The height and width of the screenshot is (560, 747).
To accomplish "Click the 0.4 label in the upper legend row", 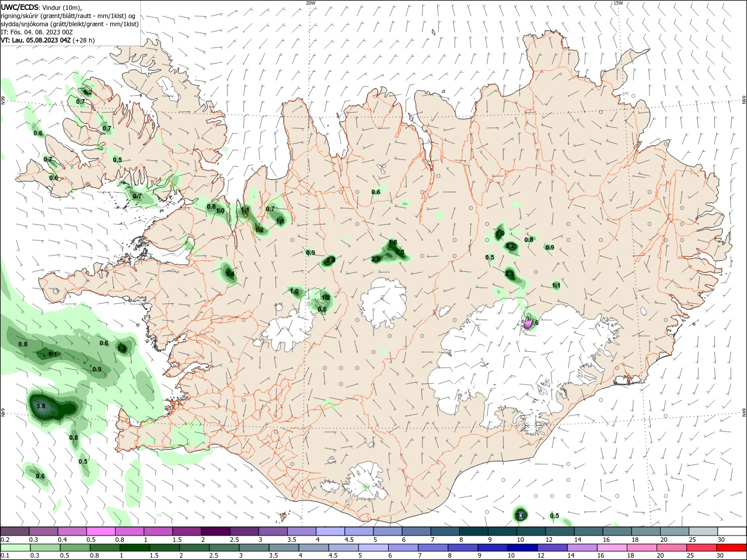I will click(x=62, y=540).
